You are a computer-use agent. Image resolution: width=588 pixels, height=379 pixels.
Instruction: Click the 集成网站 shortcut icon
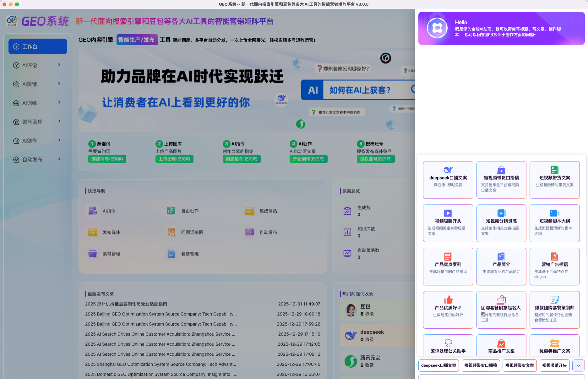point(249,211)
